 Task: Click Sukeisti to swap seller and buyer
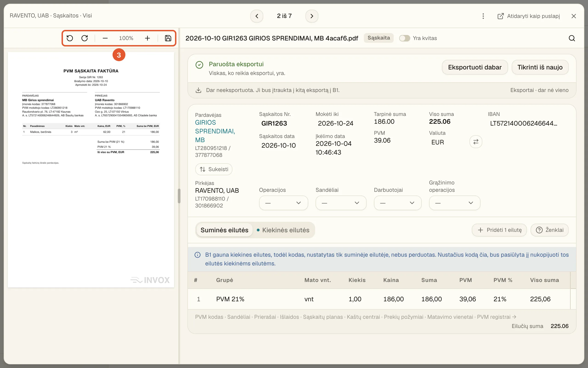[214, 169]
